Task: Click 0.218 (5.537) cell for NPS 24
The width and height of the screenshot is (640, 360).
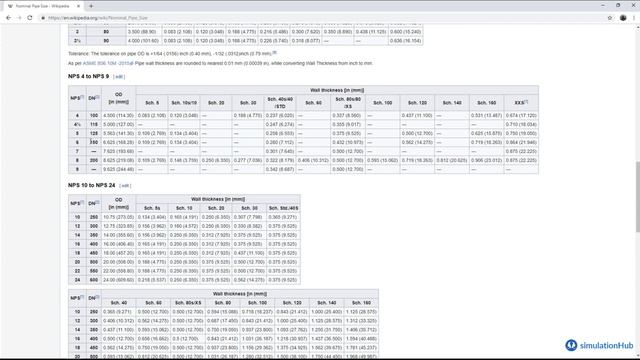Action: coord(152,280)
